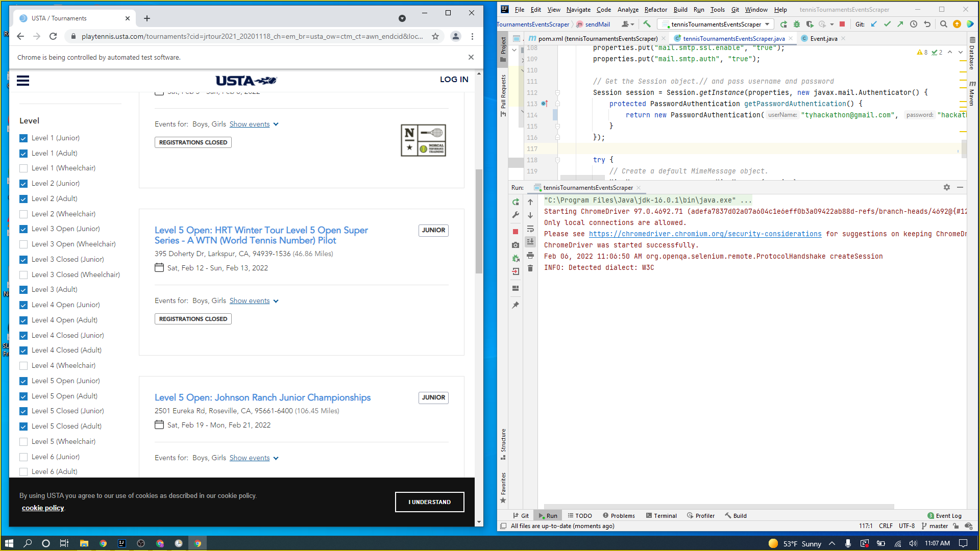
Task: Switch to the Event.java editor tab
Action: point(823,38)
